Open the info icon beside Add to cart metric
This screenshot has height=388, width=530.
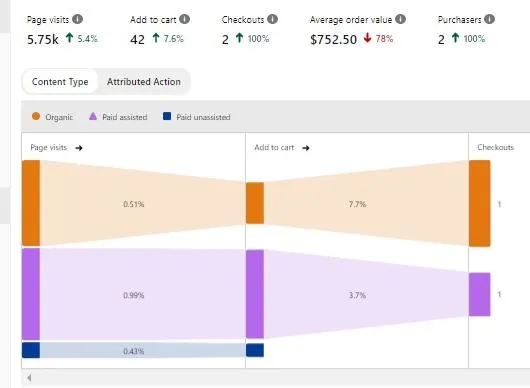click(x=184, y=19)
